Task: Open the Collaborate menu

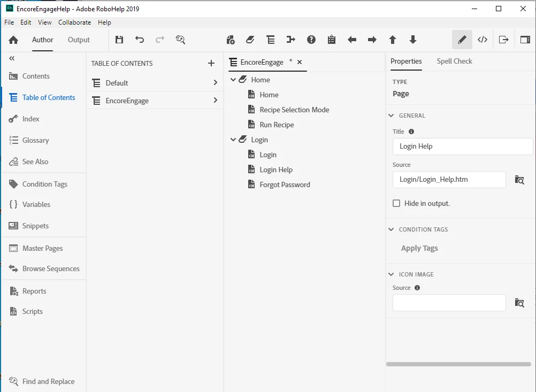Action: click(x=74, y=22)
